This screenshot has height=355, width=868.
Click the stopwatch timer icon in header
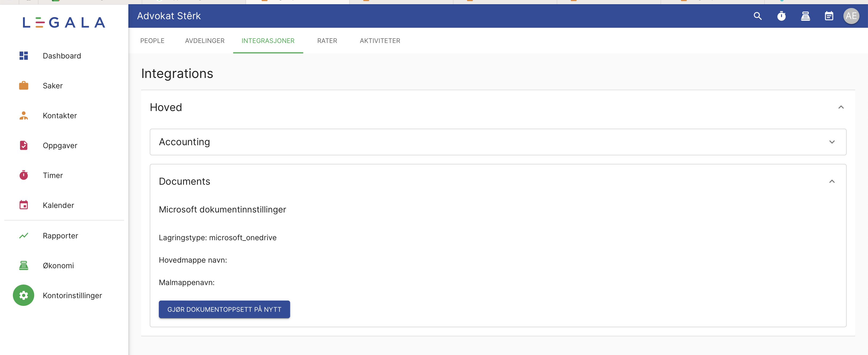click(781, 16)
